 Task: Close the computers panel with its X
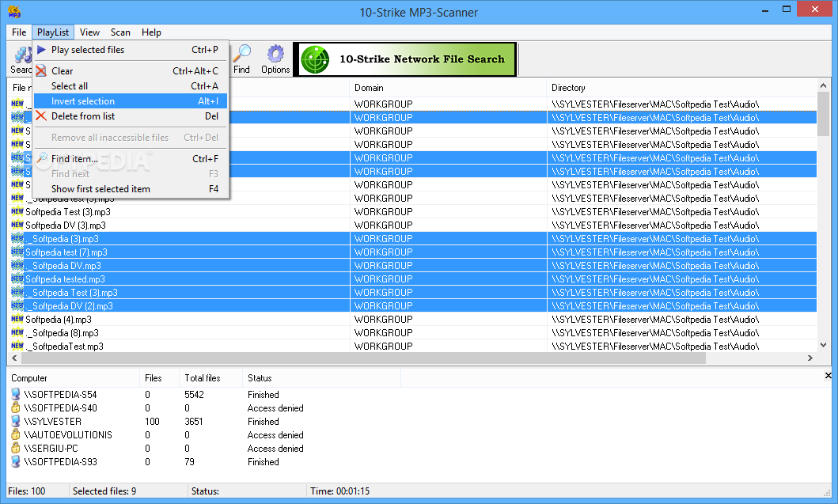(828, 376)
